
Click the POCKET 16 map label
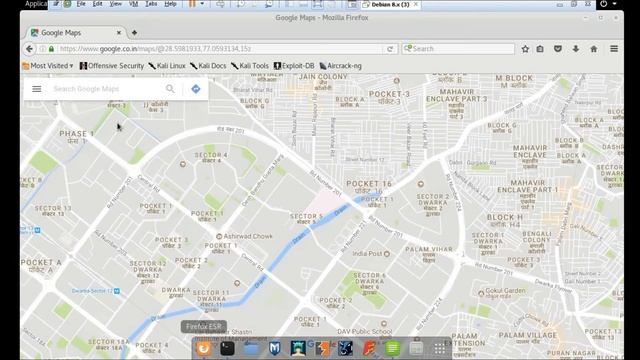pyautogui.click(x=369, y=184)
